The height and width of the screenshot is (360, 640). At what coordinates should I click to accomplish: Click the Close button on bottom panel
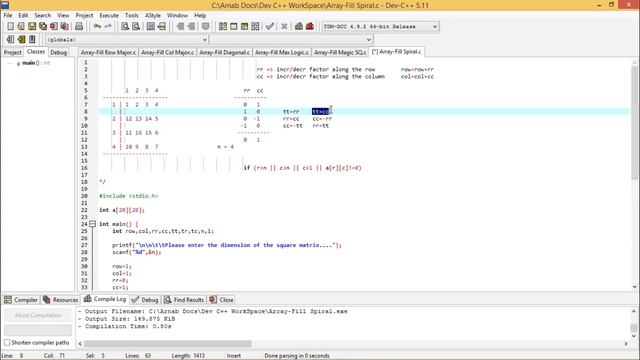[x=222, y=300]
